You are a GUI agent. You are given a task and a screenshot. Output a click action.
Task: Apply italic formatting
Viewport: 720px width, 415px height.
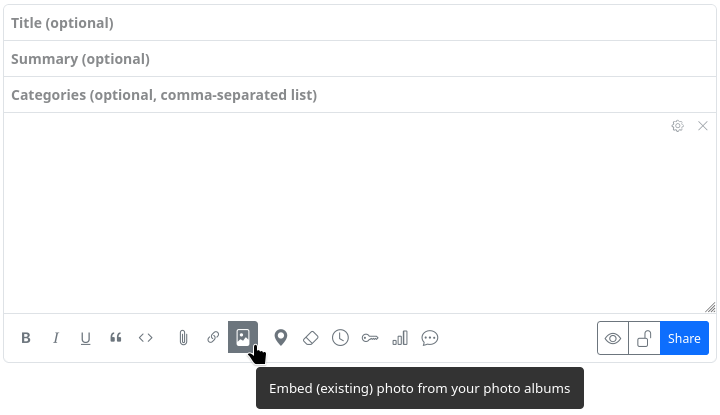[x=56, y=338]
